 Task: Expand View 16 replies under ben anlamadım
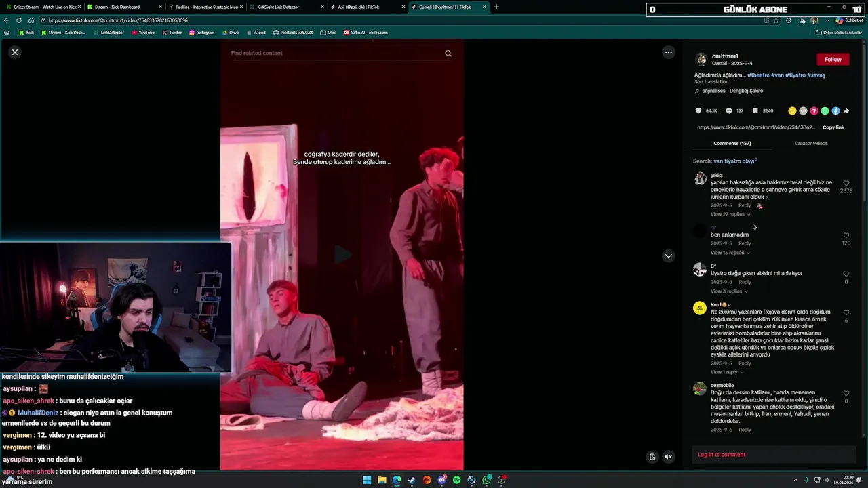(x=730, y=253)
